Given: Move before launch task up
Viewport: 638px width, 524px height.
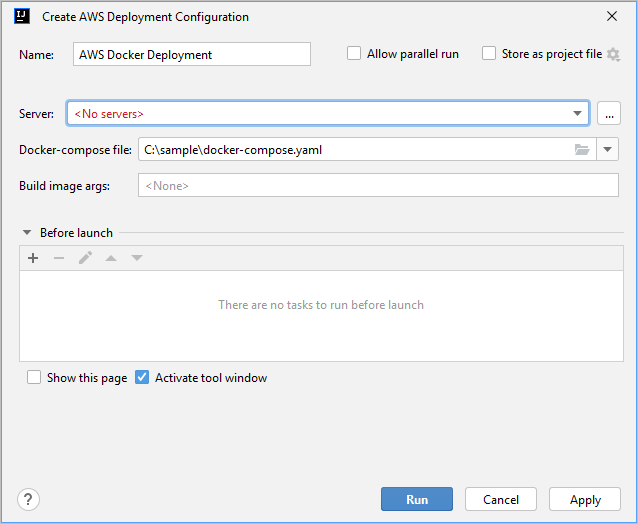Looking at the screenshot, I should pos(111,258).
